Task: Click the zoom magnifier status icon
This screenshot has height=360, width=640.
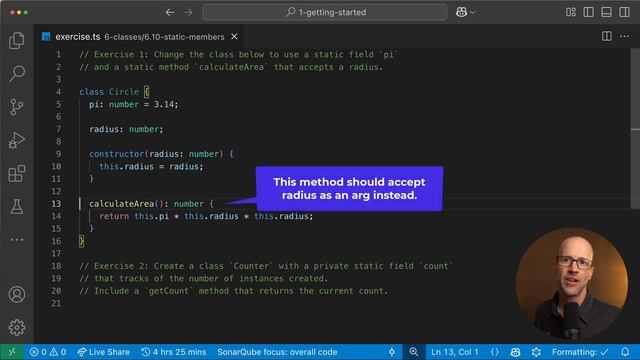Action: coord(413,352)
